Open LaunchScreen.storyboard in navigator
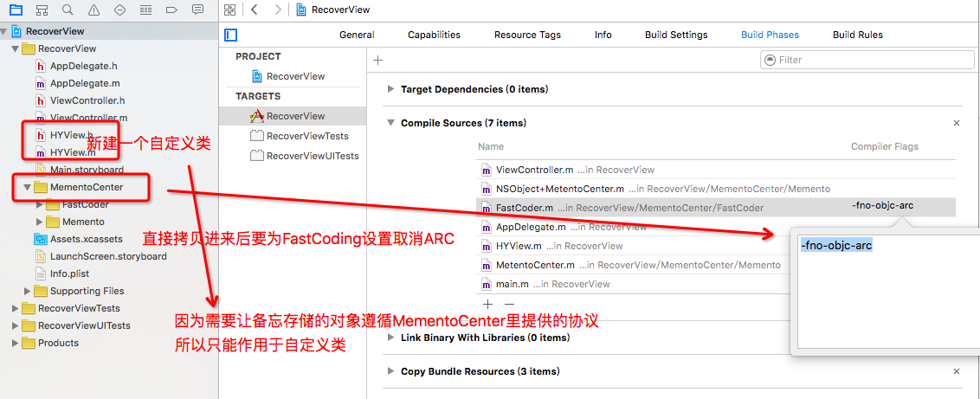Viewport: 980px width, 399px height. click(100, 257)
